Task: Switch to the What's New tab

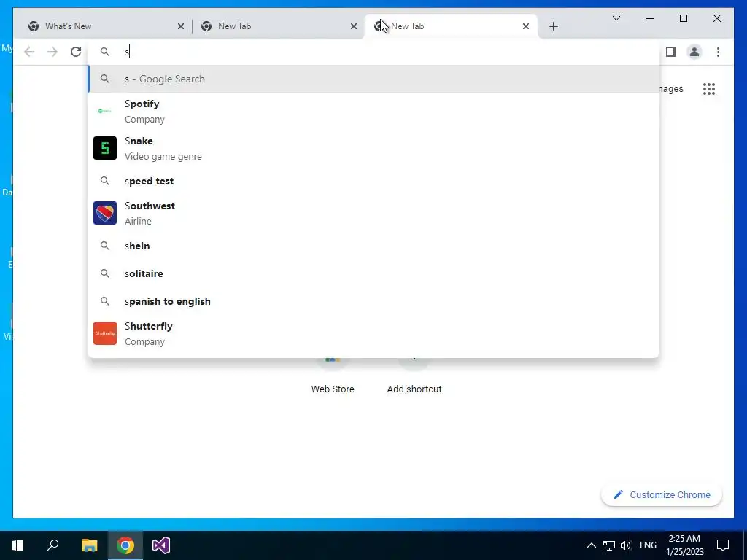Action: tap(105, 26)
